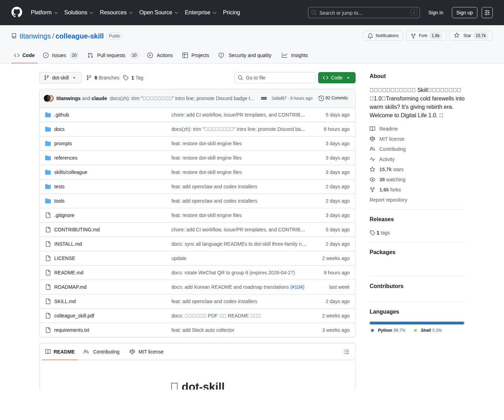The image size is (504, 420).
Task: View 15.7k stars in About
Action: pos(386,169)
